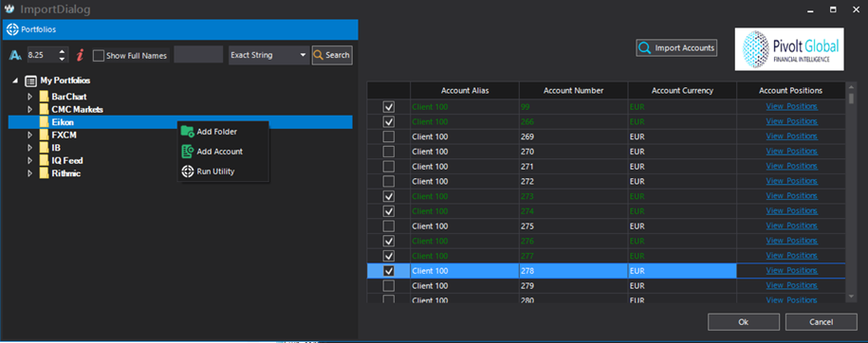868x343 pixels.
Task: Expand the CMC Markets folder
Action: (30, 110)
